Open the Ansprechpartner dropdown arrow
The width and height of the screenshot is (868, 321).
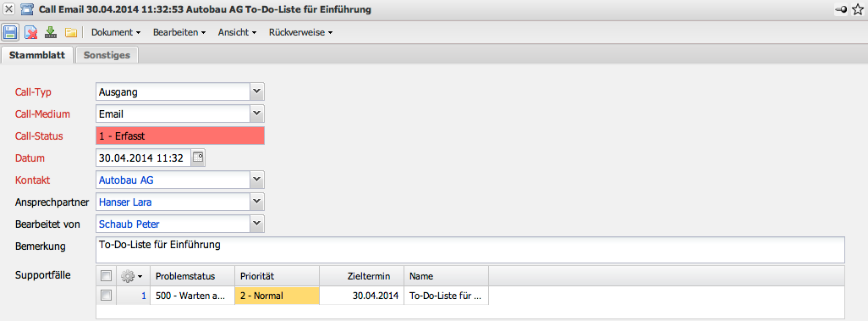256,202
